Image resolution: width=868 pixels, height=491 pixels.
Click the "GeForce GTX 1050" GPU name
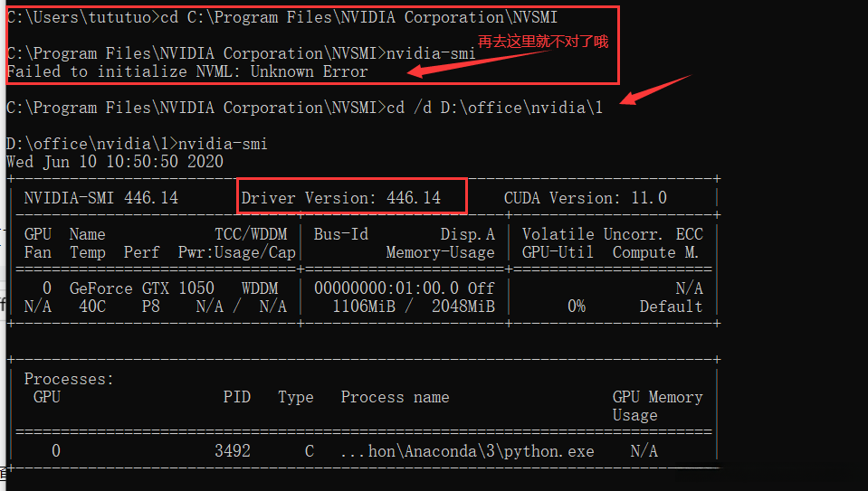click(141, 288)
